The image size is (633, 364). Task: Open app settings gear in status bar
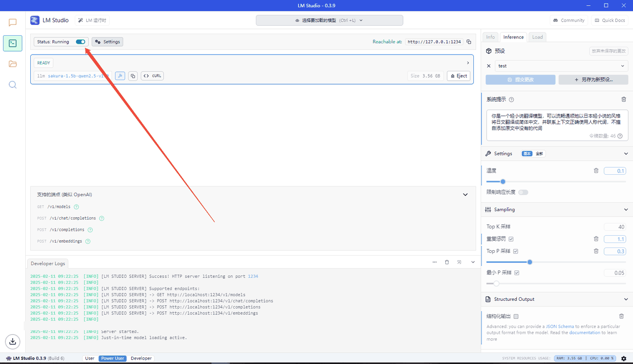pos(624,359)
